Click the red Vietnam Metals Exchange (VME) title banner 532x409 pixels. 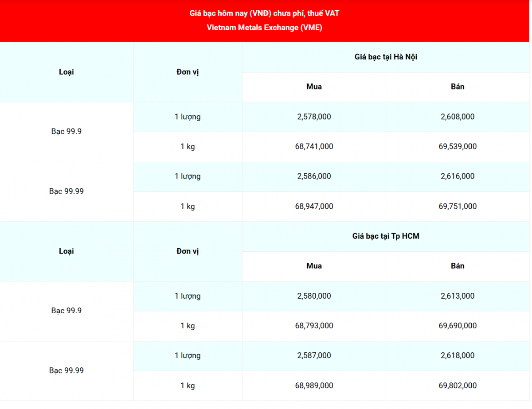coord(265,20)
